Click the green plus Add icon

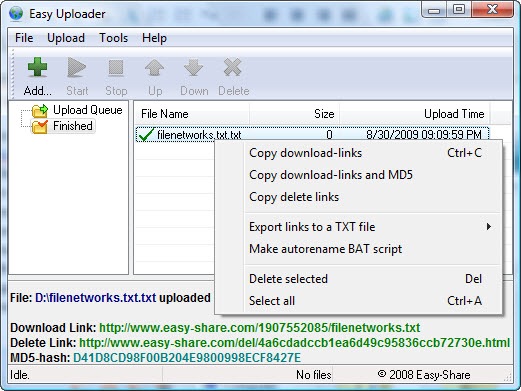tap(37, 67)
